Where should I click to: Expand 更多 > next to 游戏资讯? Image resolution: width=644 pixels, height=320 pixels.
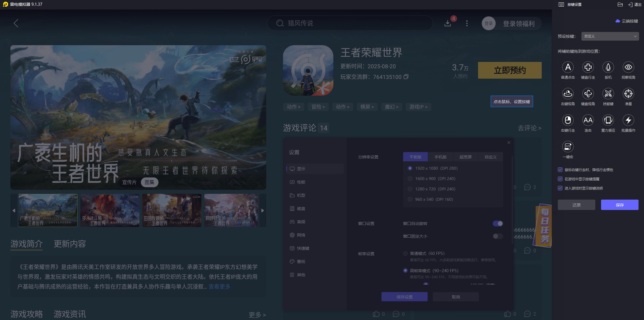(x=257, y=315)
